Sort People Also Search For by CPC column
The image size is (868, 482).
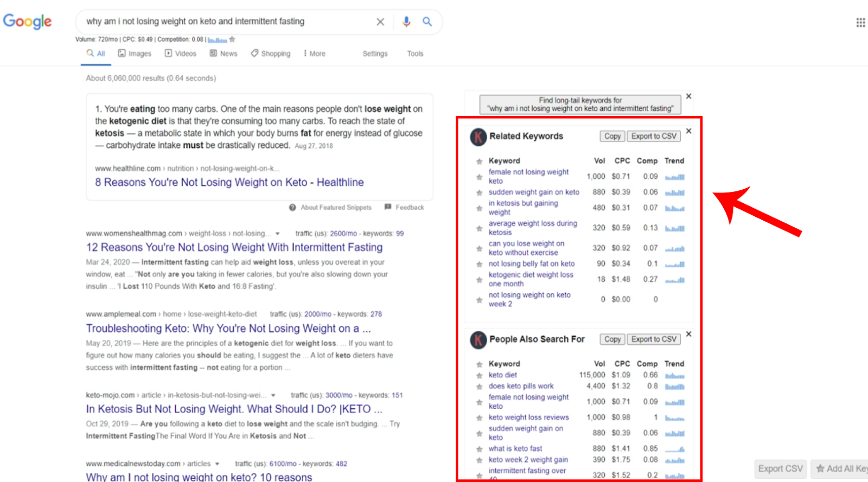[622, 364]
